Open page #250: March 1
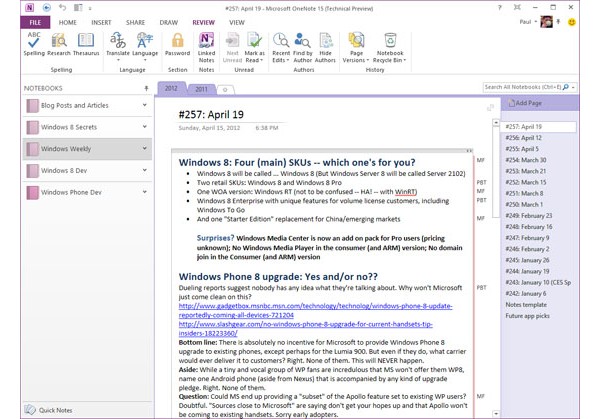This screenshot has width=600, height=419. tap(524, 204)
